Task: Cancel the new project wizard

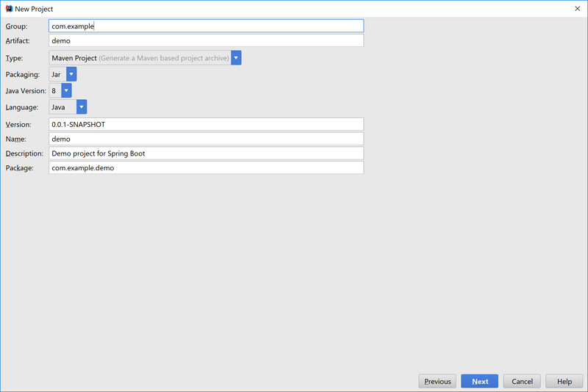Action: (522, 381)
